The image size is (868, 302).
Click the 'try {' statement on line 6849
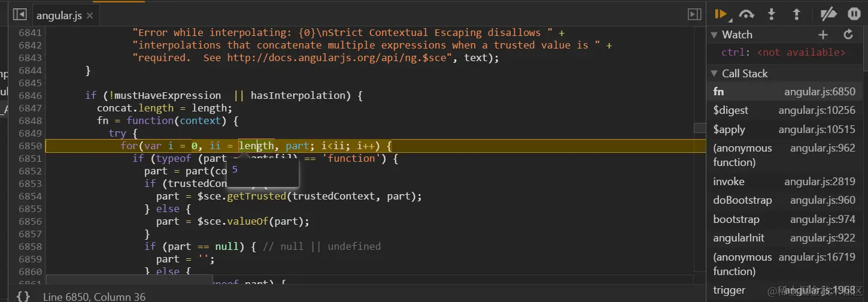pyautogui.click(x=123, y=133)
